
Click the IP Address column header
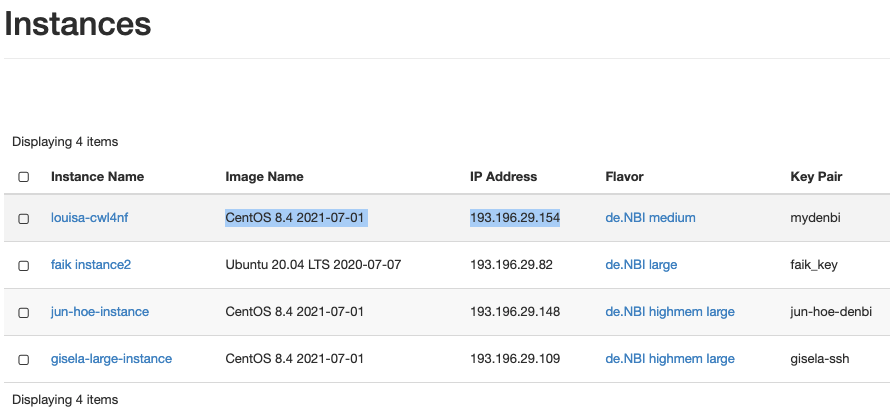coord(503,177)
